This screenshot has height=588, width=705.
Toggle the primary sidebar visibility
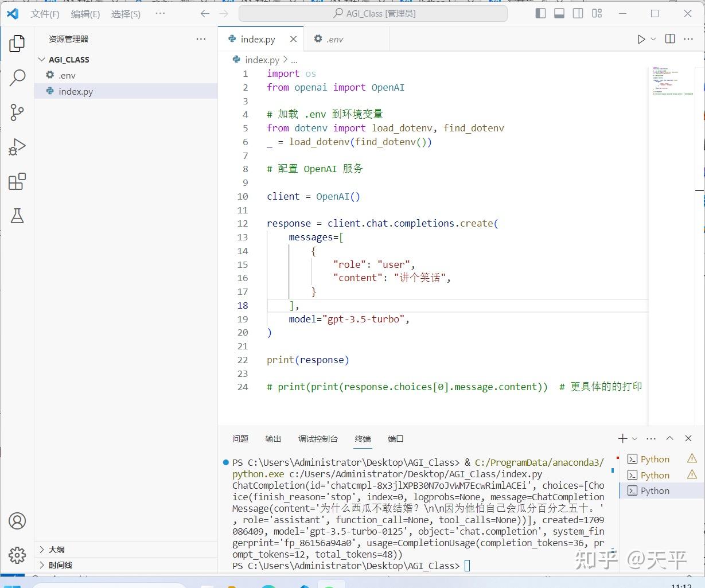point(540,13)
